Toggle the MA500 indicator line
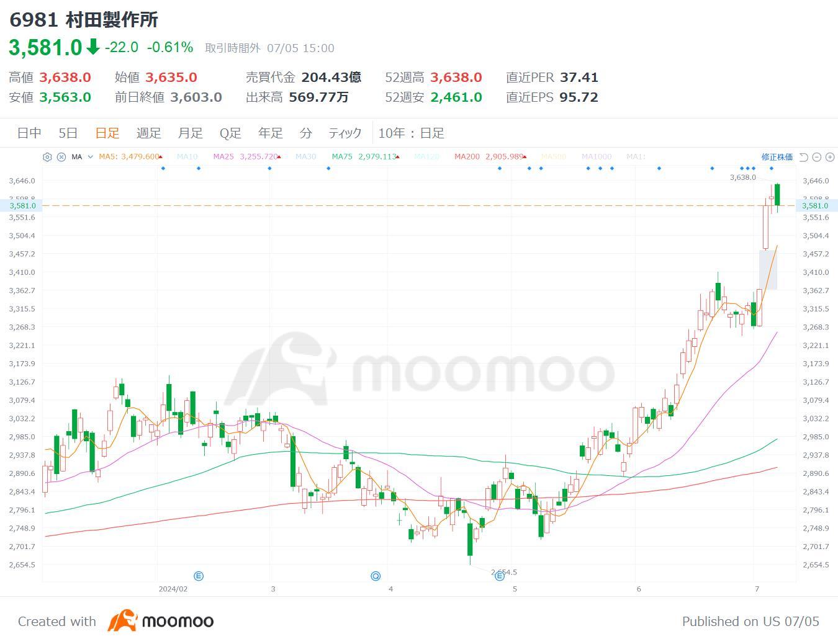The height and width of the screenshot is (644, 838). click(x=554, y=157)
